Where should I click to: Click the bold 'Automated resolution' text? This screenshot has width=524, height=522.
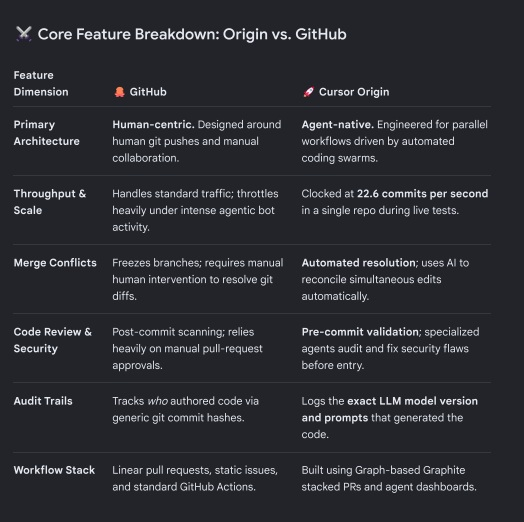pyautogui.click(x=360, y=263)
